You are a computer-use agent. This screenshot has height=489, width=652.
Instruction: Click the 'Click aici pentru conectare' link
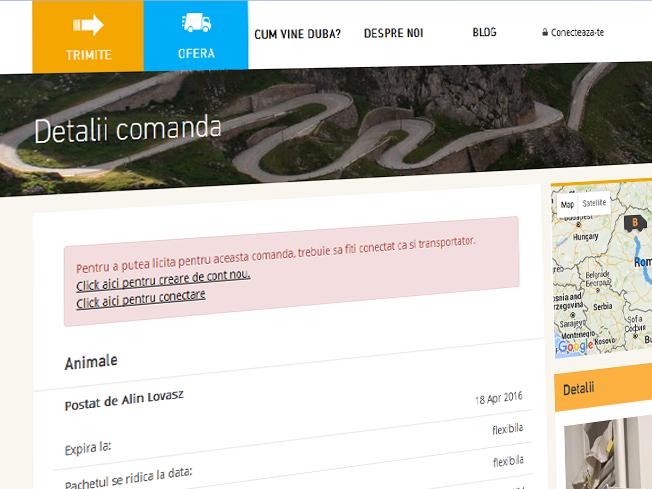pos(141,296)
